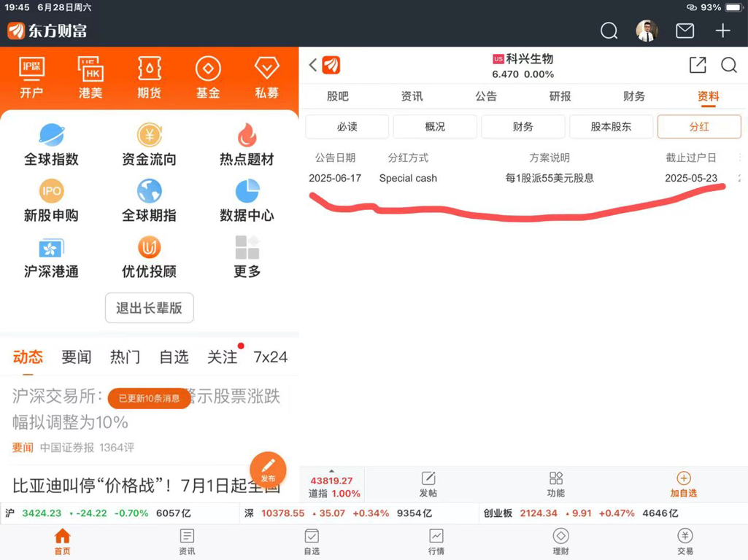This screenshot has width=748, height=560.
Task: Share stock page via export icon
Action: 698,65
